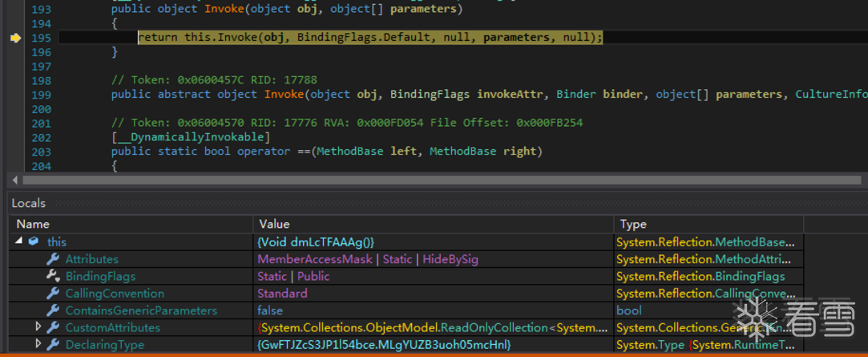This screenshot has height=357, width=868.
Task: Select the ContainsGenericParameters row name
Action: (x=141, y=310)
